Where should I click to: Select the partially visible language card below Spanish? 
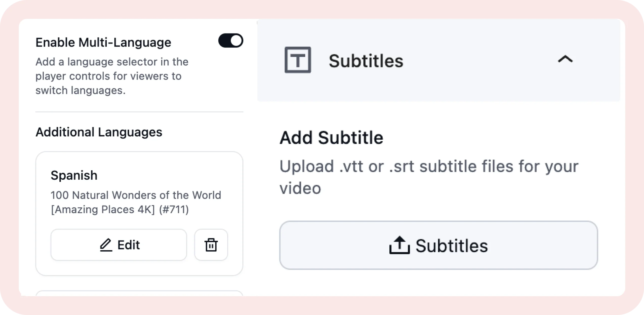pos(139,293)
